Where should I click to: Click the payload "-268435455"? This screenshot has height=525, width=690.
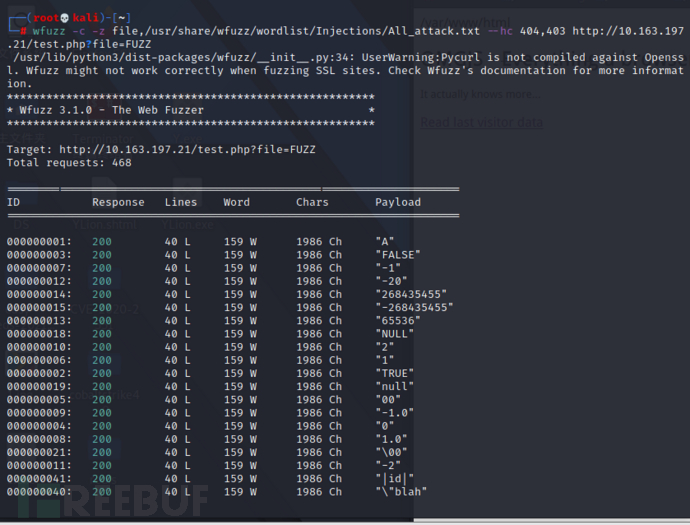[x=414, y=308]
